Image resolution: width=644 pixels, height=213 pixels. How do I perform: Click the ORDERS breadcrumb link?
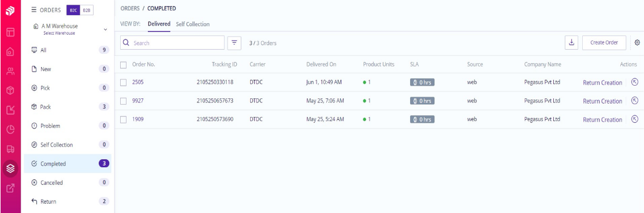coord(130,8)
